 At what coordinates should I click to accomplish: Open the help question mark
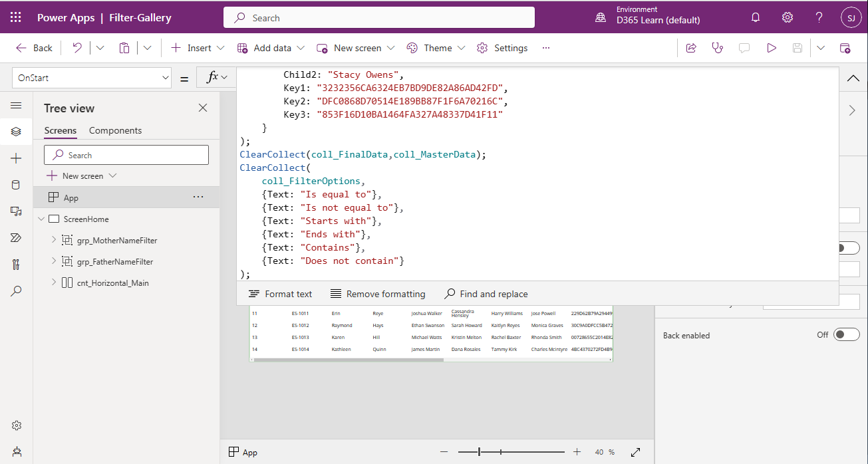click(x=819, y=17)
